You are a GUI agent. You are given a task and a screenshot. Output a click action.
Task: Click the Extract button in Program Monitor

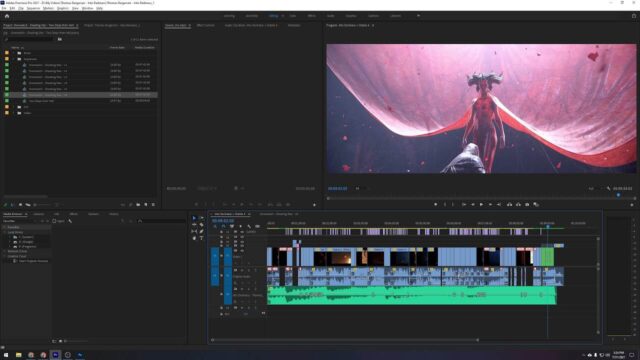point(518,204)
